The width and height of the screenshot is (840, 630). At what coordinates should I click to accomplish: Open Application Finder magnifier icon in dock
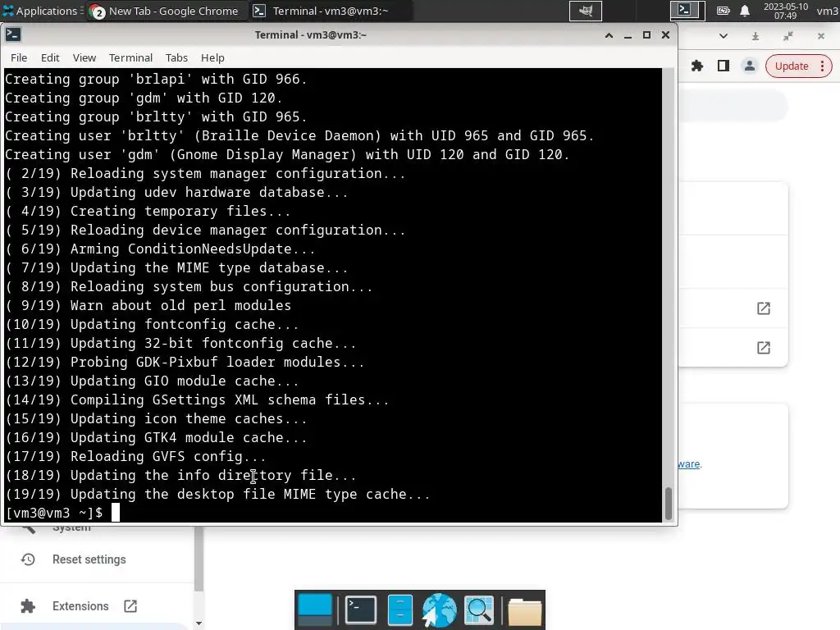click(479, 609)
